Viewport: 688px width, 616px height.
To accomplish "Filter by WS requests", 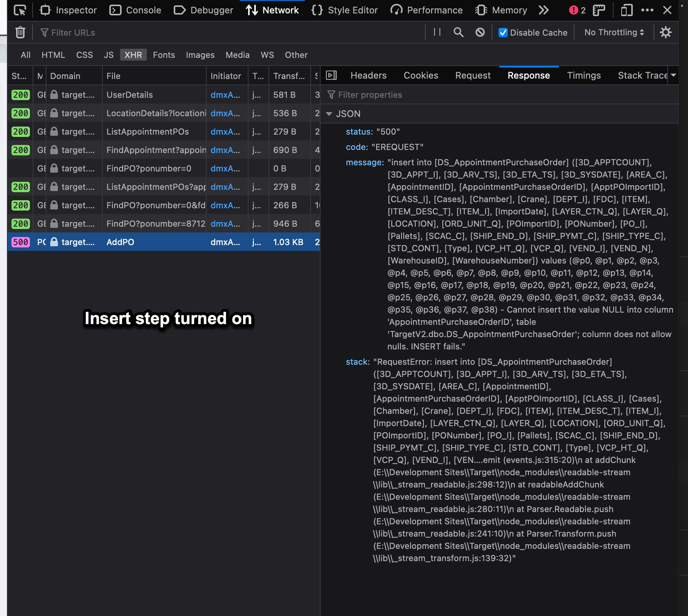I will coord(267,55).
